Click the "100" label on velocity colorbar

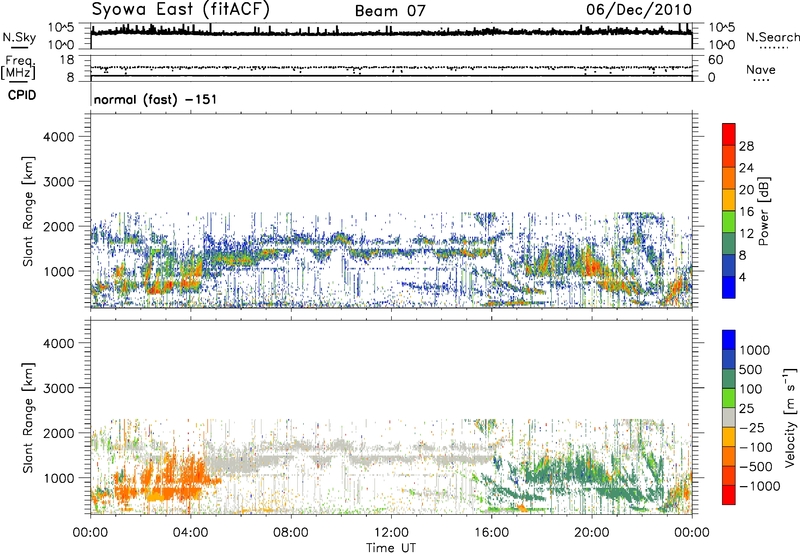pyautogui.click(x=751, y=389)
